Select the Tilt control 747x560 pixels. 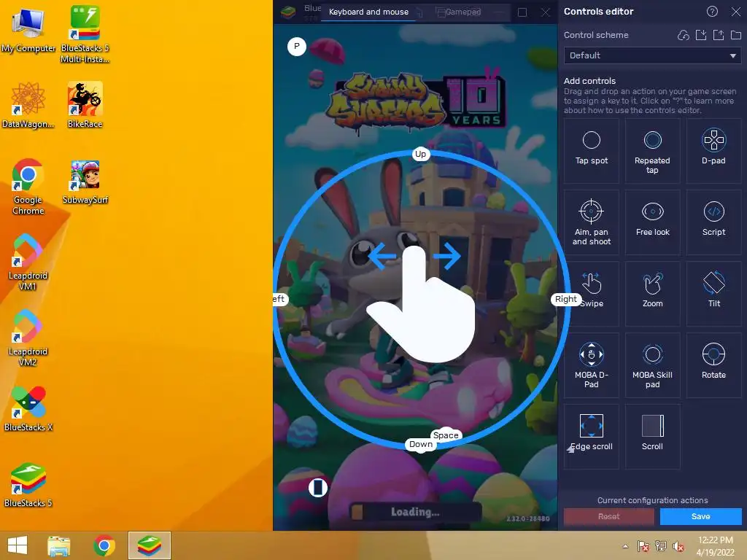713,293
